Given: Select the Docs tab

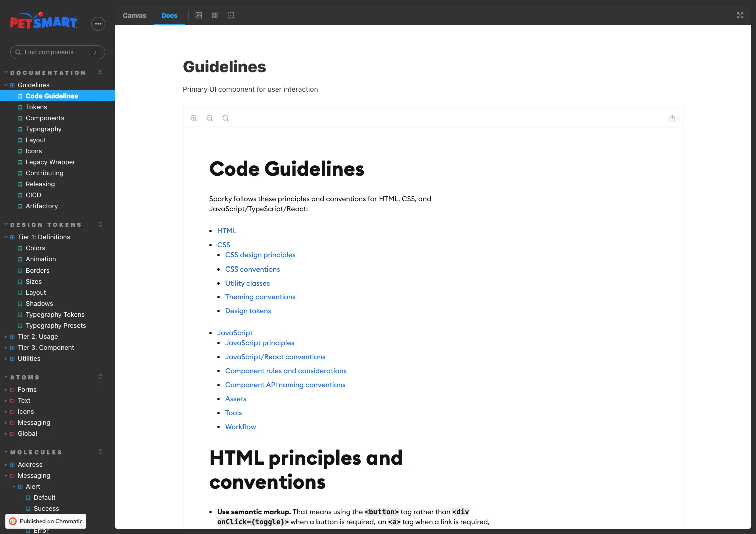Looking at the screenshot, I should 169,15.
